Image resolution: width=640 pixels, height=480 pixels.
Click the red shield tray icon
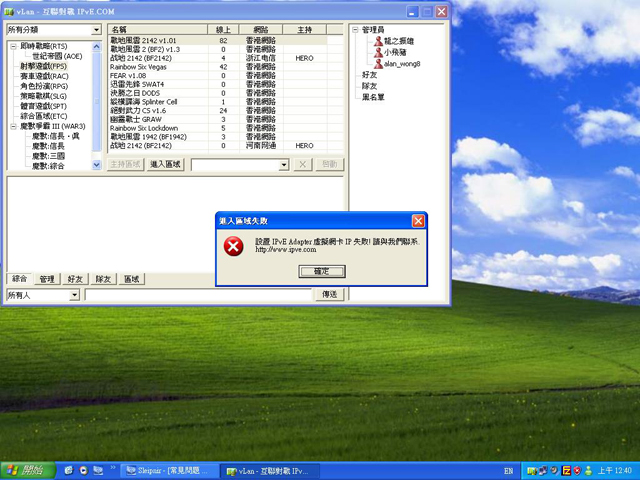point(577,471)
